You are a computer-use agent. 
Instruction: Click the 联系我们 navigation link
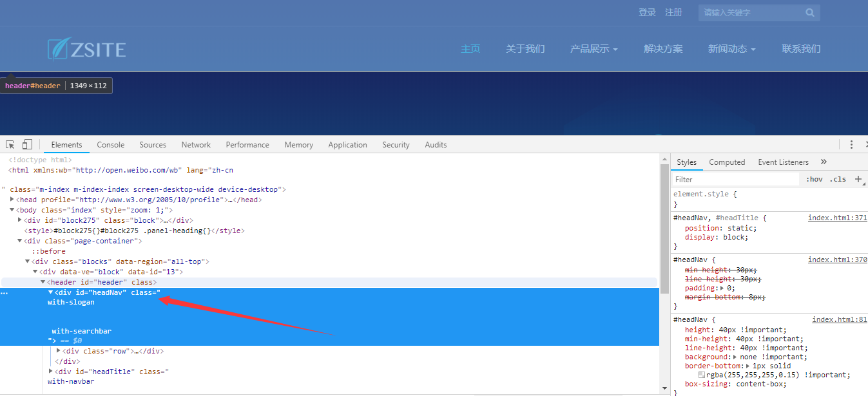[801, 49]
